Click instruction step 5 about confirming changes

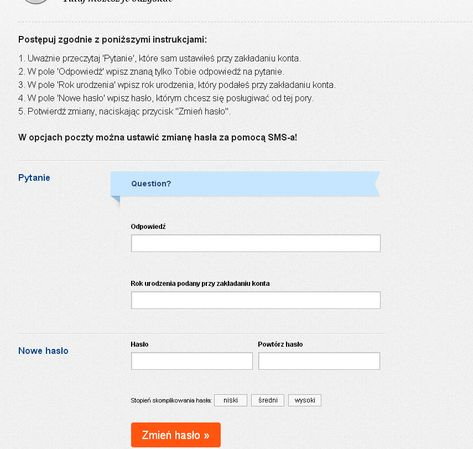tap(124, 111)
